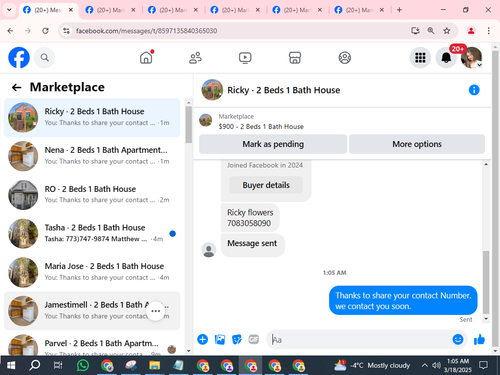Screen dimensions: 500x375
Task: Go back with Marketplace back arrow
Action: pos(16,87)
